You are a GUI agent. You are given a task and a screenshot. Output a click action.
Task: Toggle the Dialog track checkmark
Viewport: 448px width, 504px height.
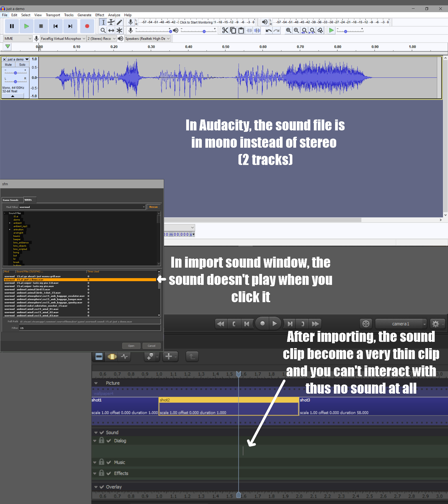click(109, 441)
